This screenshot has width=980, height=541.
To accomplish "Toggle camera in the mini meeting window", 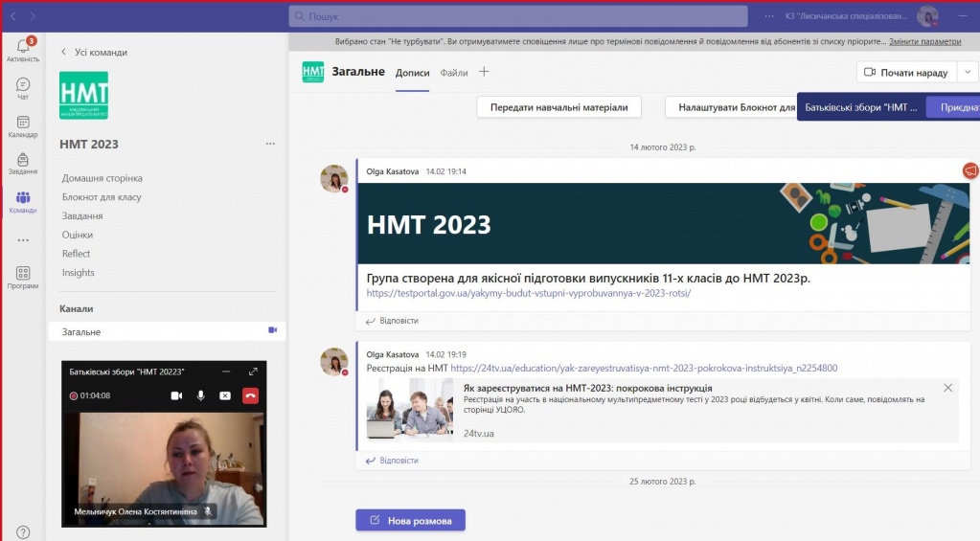I will 177,395.
